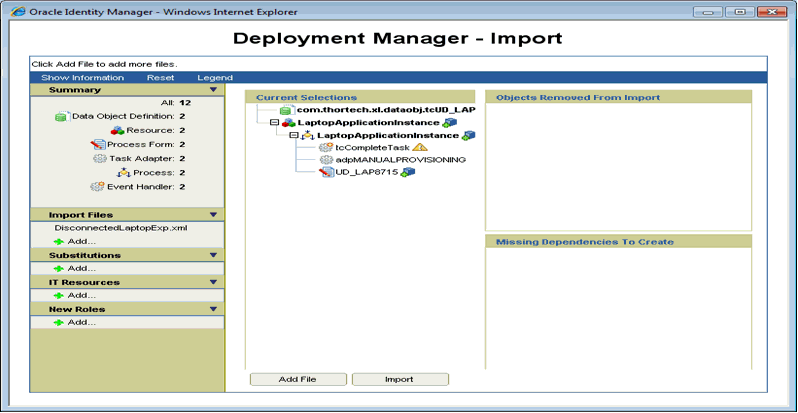Click Add... link under IT Resources
Screen dimensions: 798x413
(82, 296)
